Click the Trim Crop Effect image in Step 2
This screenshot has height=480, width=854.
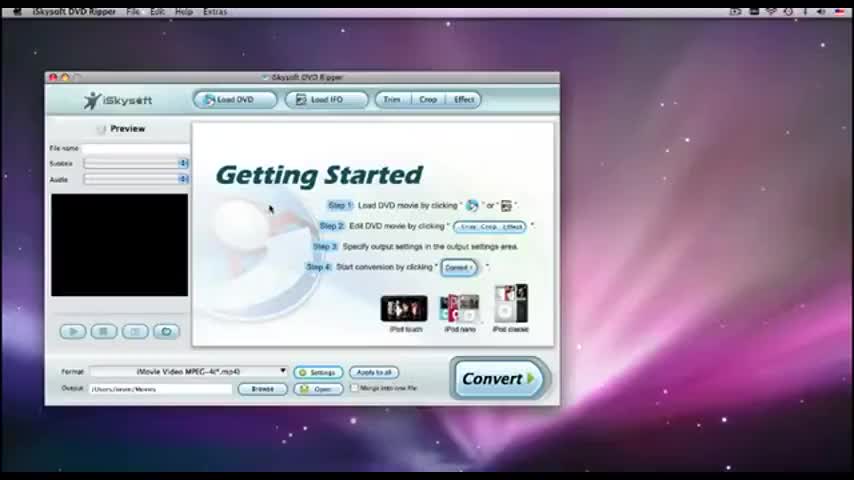(x=490, y=227)
